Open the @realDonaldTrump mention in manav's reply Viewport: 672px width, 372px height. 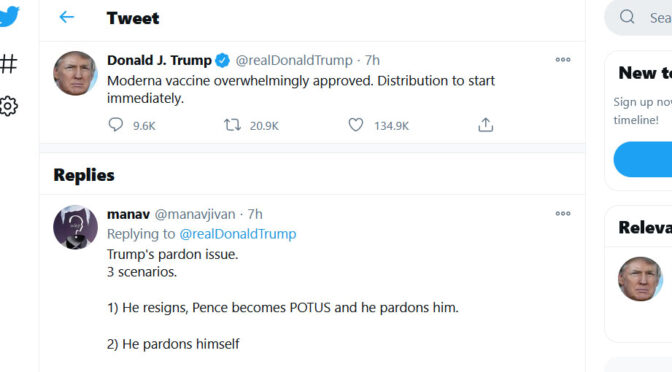[x=238, y=234]
